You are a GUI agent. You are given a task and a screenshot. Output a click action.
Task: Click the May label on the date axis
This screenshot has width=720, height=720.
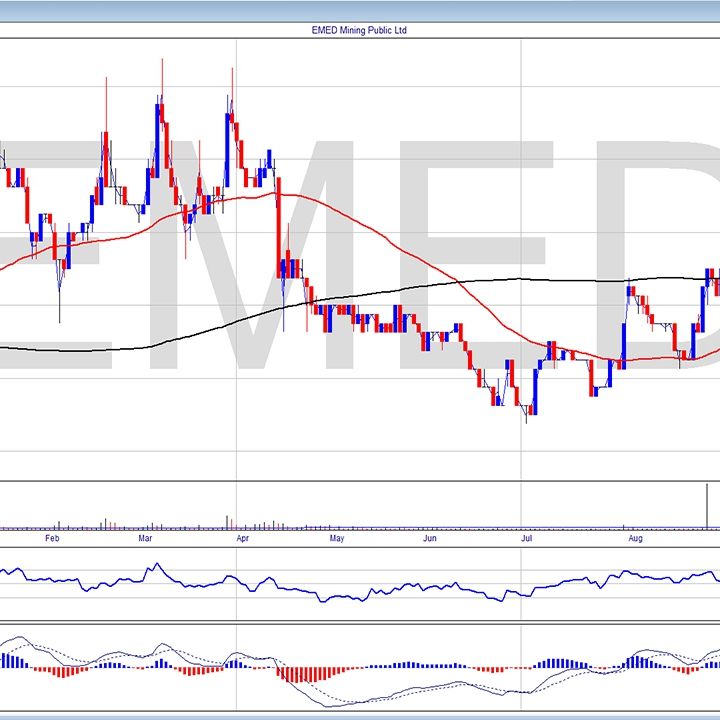click(336, 538)
